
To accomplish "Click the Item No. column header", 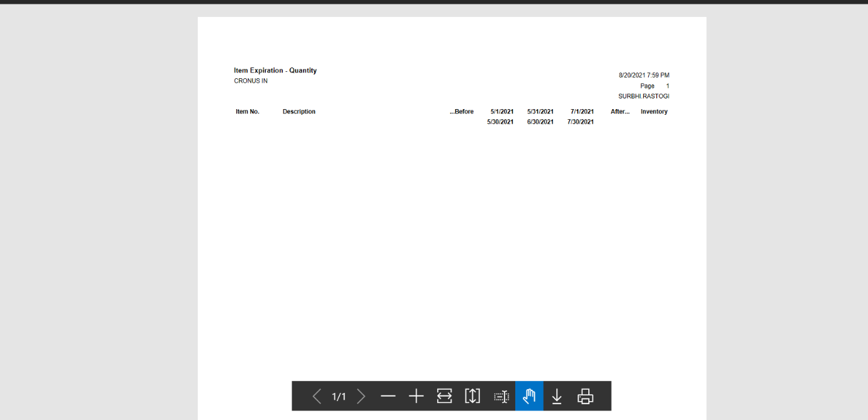I will tap(247, 111).
